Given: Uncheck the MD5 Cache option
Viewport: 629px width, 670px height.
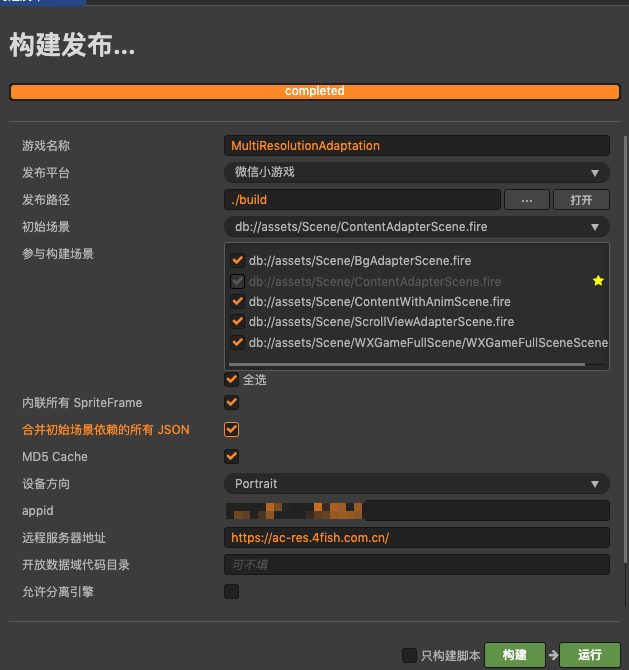Looking at the screenshot, I should (x=232, y=456).
